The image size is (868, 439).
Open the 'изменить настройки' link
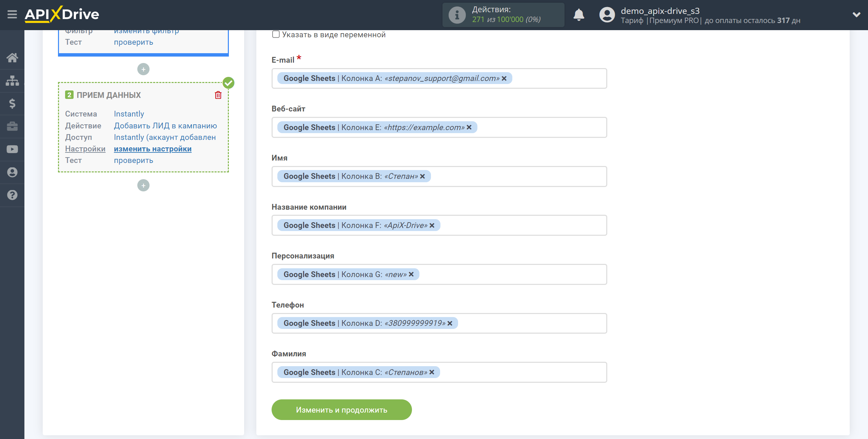click(x=153, y=149)
